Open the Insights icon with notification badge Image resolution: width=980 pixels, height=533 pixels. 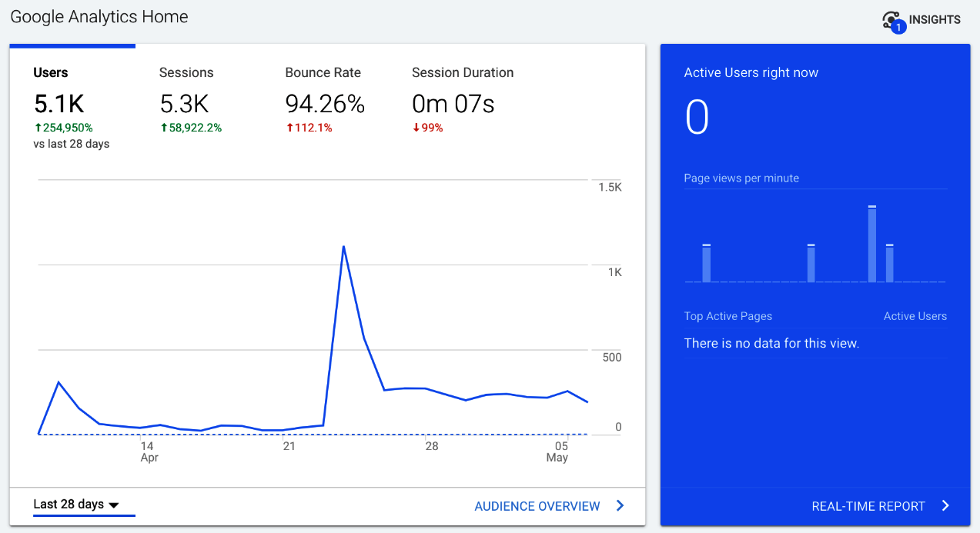[893, 21]
